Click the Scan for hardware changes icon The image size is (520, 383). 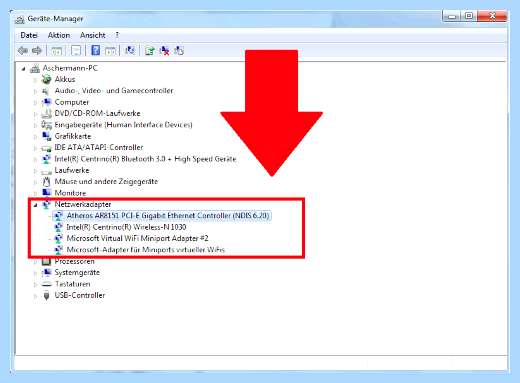pos(130,51)
